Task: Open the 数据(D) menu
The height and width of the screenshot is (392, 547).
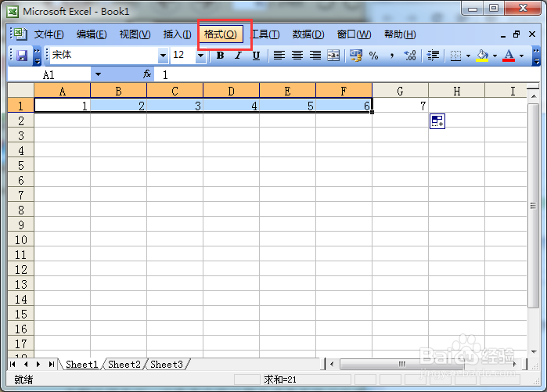Action: [x=308, y=34]
